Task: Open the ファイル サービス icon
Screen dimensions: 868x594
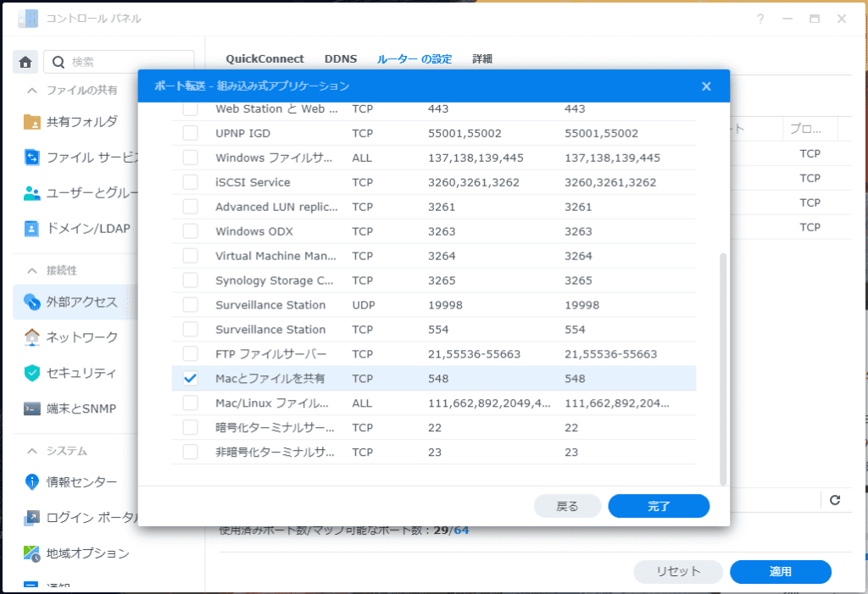Action: (31, 158)
